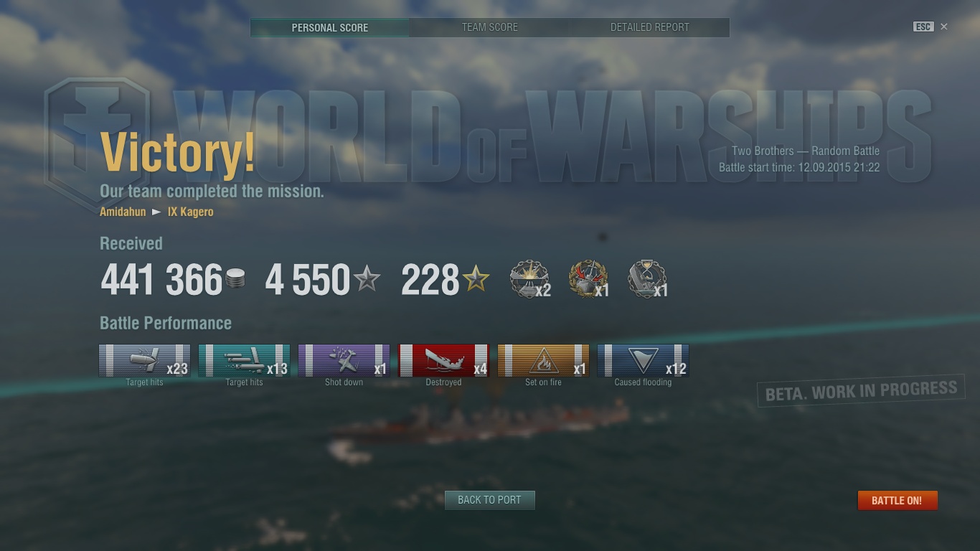Click the silver credits coin icon
Image resolution: width=980 pixels, height=551 pixels.
235,278
